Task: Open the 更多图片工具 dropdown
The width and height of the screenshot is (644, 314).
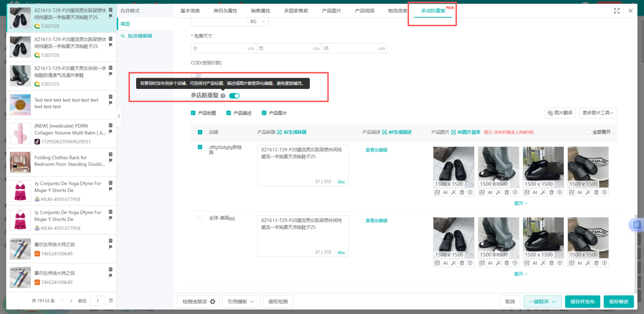Action: pyautogui.click(x=598, y=113)
